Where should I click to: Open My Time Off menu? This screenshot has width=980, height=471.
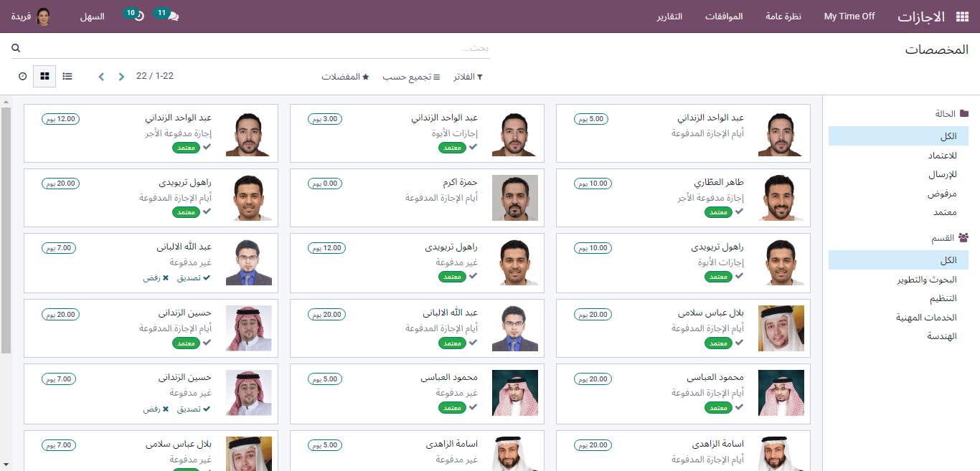[849, 16]
